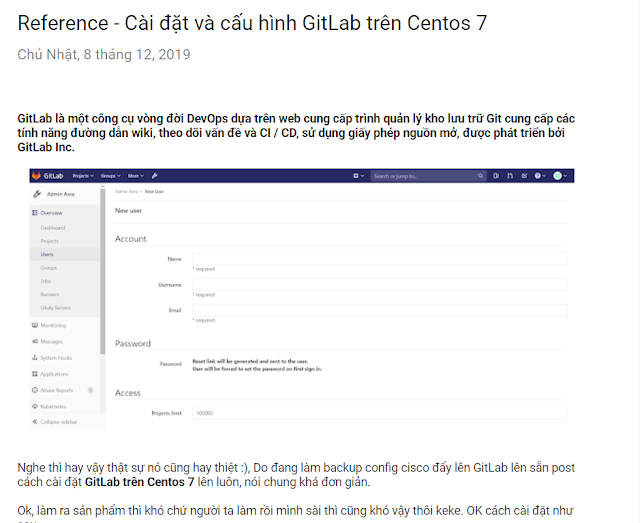
Task: Click the Admin Area wrench avatar in the sidebar
Action: [37, 194]
